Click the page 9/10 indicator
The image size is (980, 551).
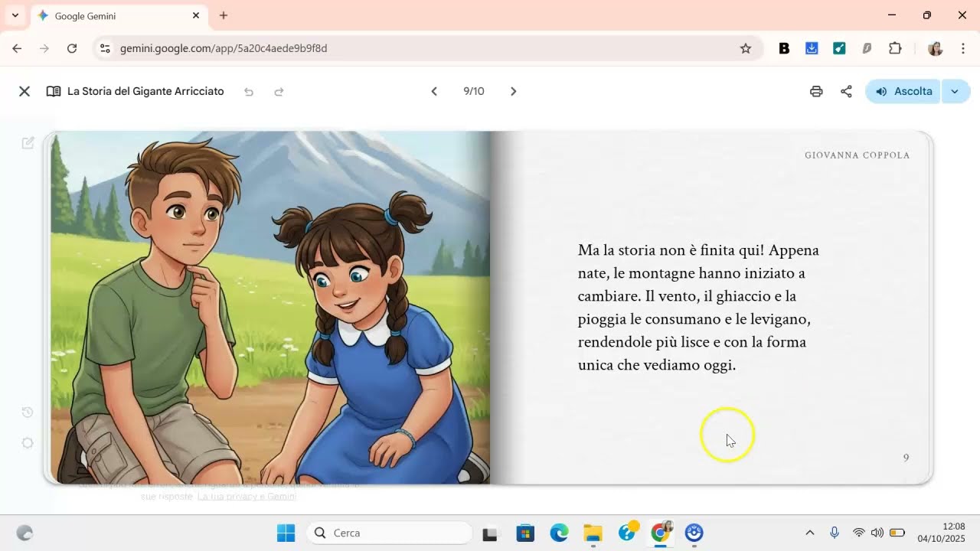point(474,91)
